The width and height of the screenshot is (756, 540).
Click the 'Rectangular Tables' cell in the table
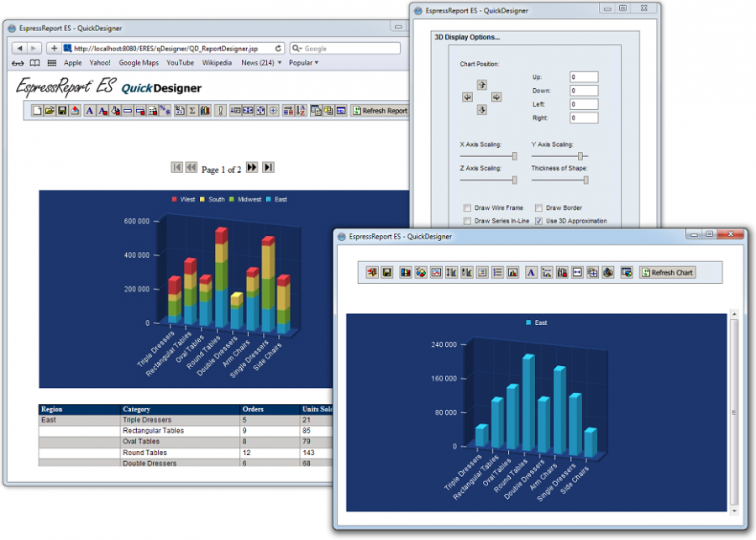pyautogui.click(x=181, y=431)
